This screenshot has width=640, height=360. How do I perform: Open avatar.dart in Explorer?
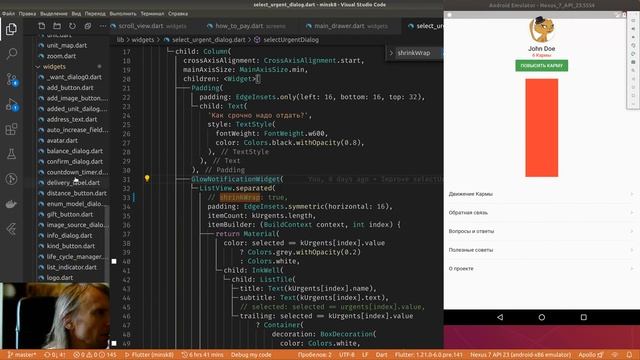62,140
